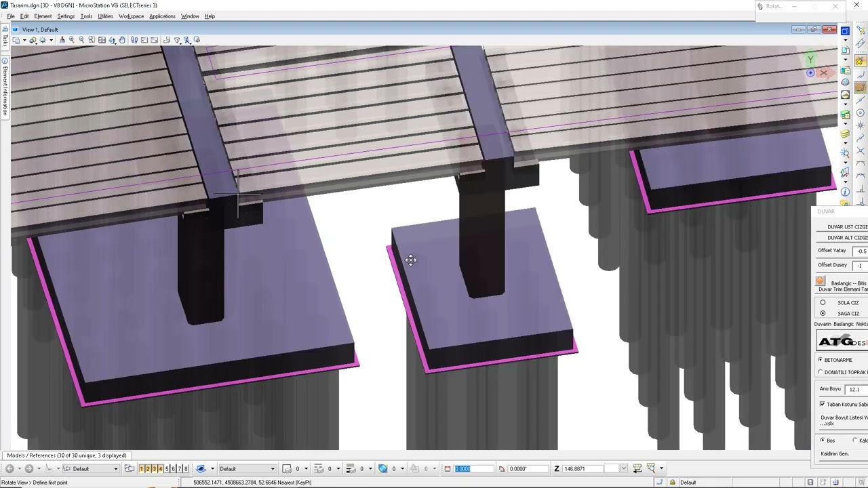
Task: Click the DUVAR ALT CIZGI button
Action: tap(842, 238)
